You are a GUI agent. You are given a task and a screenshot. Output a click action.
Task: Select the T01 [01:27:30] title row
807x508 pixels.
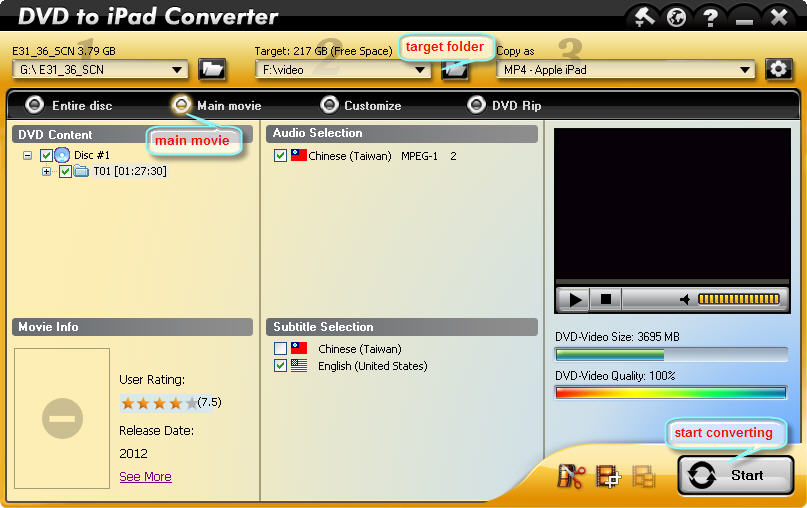pyautogui.click(x=130, y=171)
